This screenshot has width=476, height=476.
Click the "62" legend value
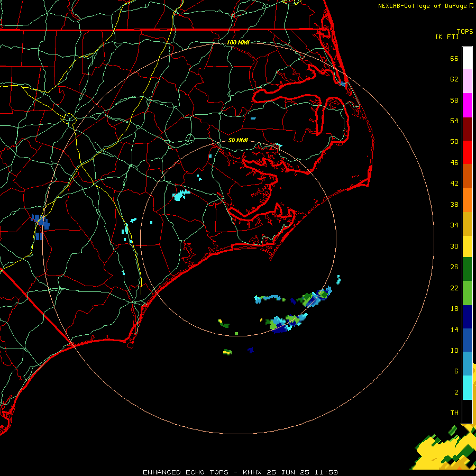(454, 79)
